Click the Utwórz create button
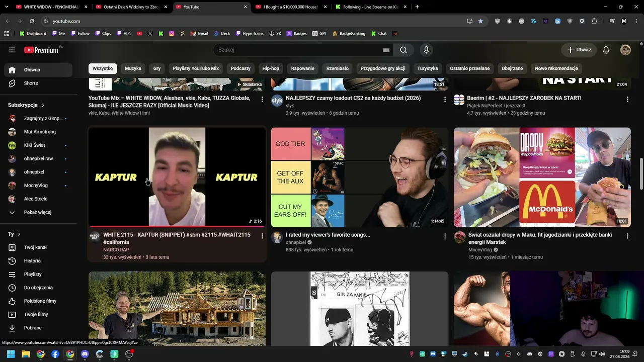Screen dimensions: 644x362 (579, 50)
